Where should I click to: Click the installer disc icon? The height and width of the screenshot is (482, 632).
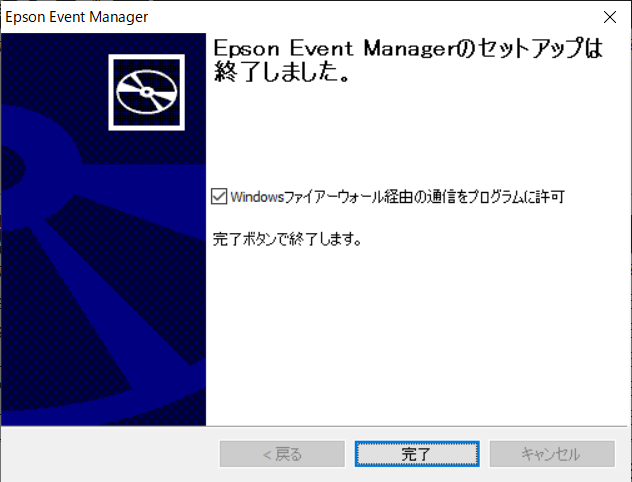[x=147, y=92]
